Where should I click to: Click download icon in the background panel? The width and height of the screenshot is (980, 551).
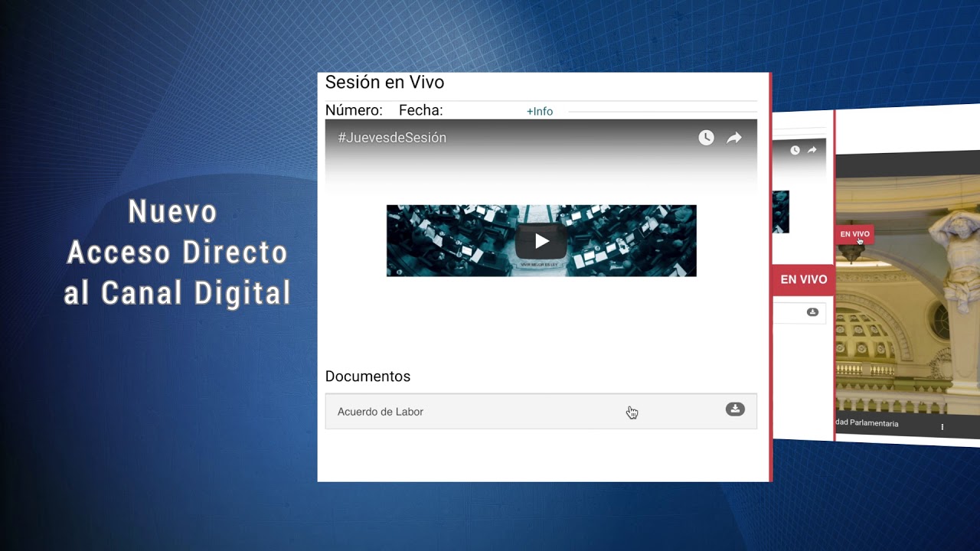pyautogui.click(x=812, y=312)
